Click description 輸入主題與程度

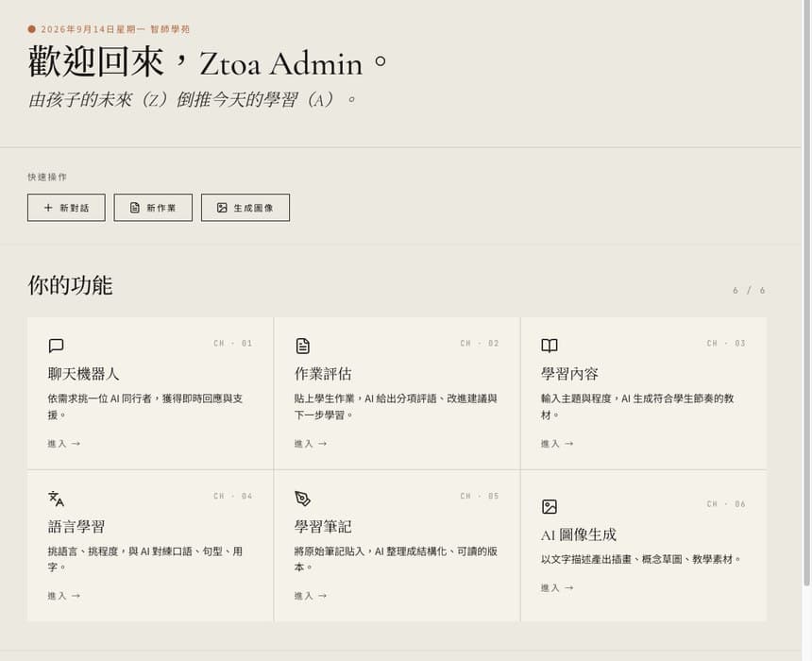(x=637, y=407)
